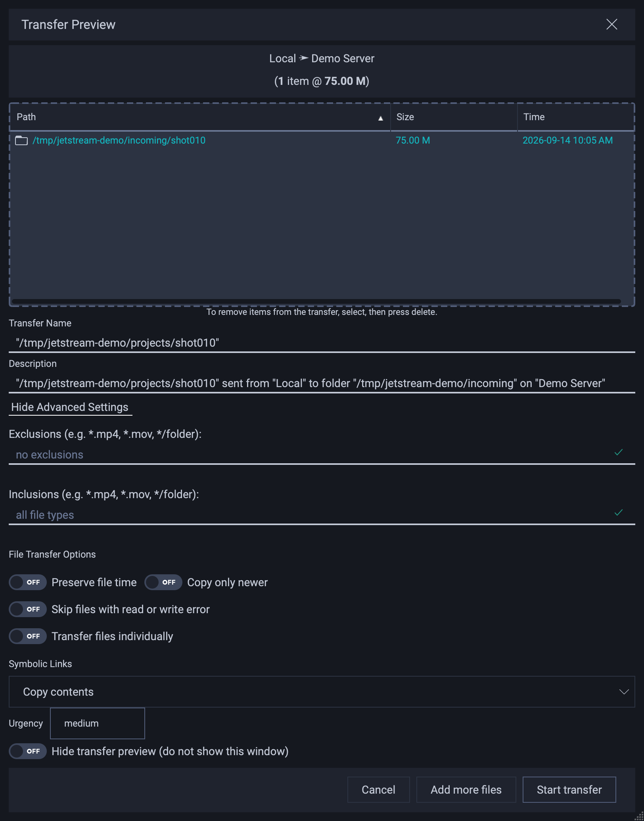Image resolution: width=644 pixels, height=821 pixels.
Task: Click the Exclusions input field
Action: click(x=322, y=455)
